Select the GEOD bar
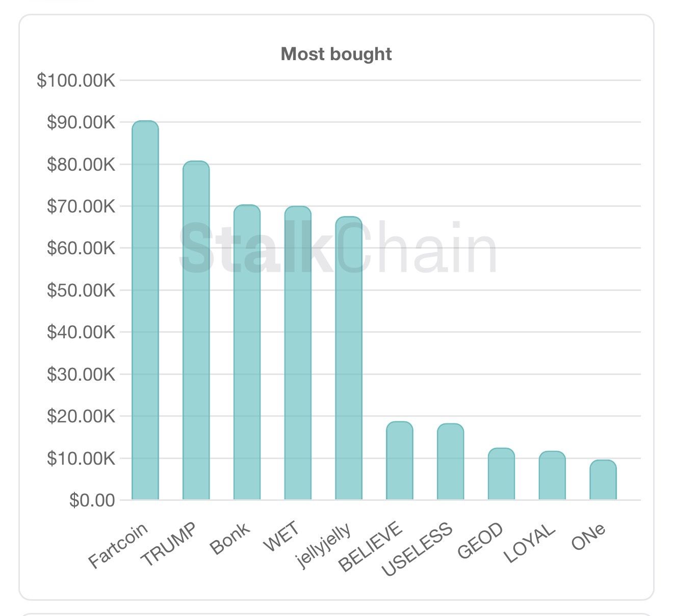 click(501, 474)
